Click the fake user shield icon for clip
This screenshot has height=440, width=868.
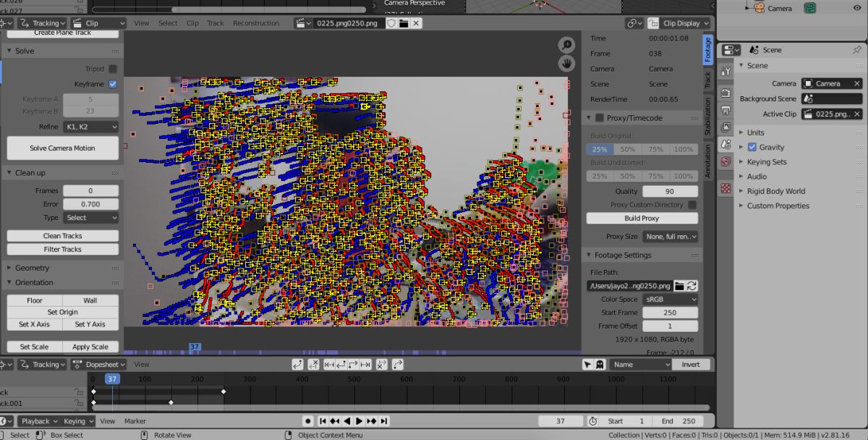(391, 23)
